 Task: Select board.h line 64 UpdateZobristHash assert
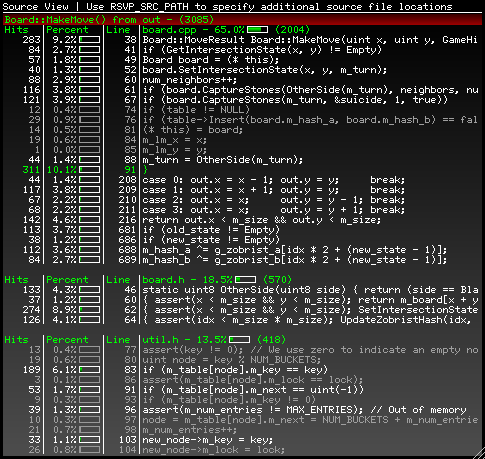307,320
